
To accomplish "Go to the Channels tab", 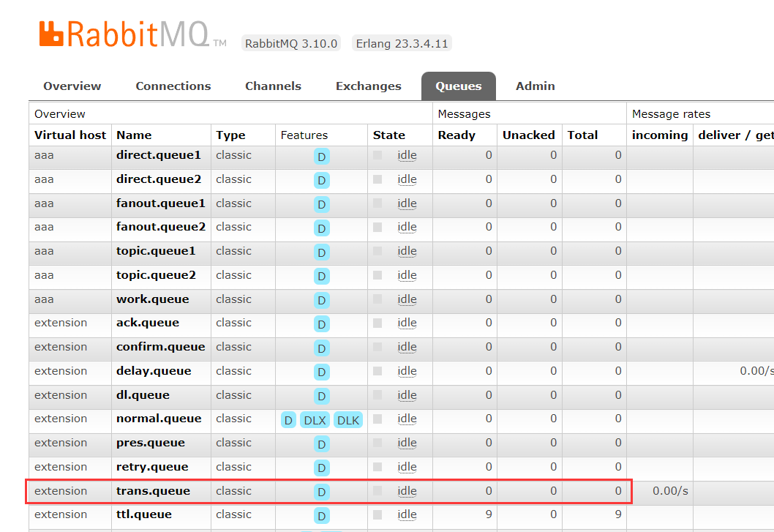I will pyautogui.click(x=273, y=86).
